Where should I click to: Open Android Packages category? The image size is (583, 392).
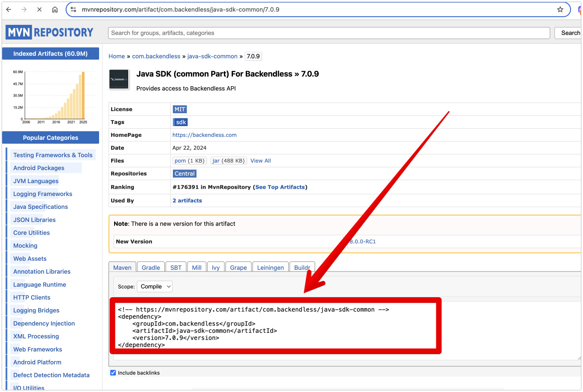point(39,168)
